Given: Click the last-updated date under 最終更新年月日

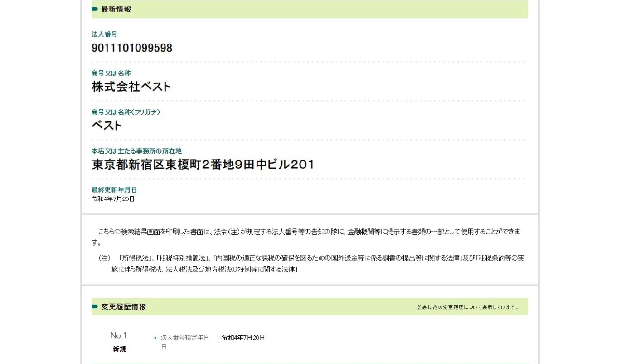Looking at the screenshot, I should [113, 199].
